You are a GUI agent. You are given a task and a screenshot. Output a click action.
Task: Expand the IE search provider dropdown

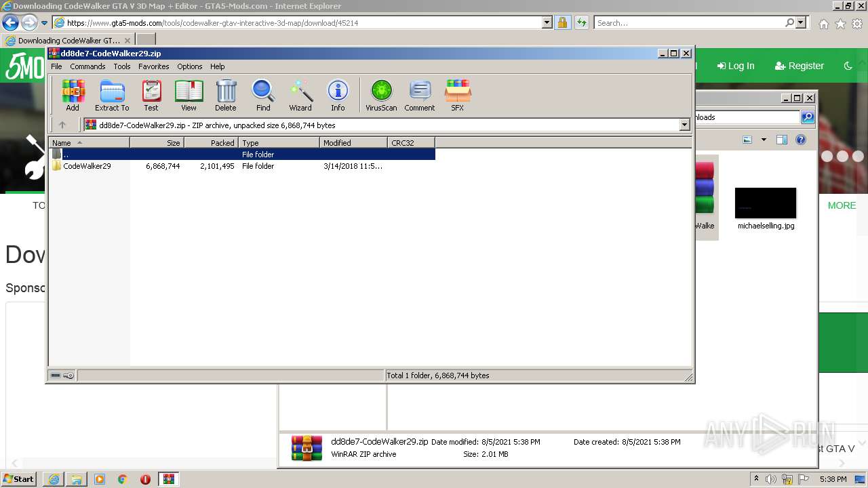pyautogui.click(x=802, y=22)
